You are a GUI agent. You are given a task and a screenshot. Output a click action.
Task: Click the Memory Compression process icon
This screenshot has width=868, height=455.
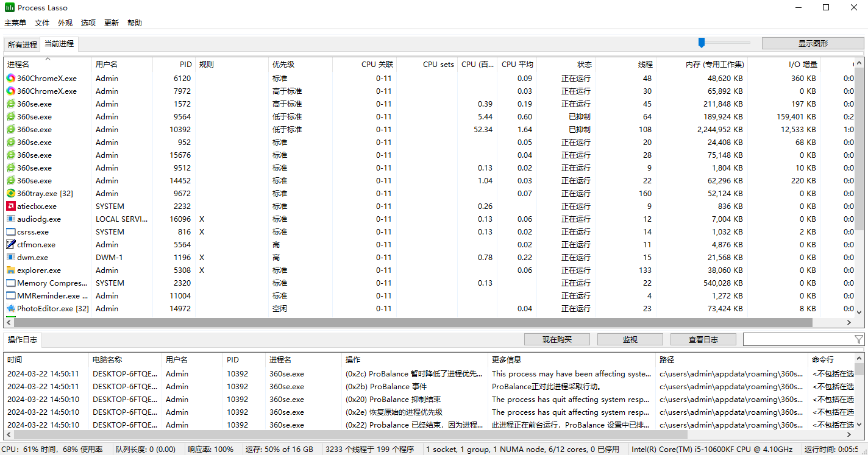click(x=11, y=283)
